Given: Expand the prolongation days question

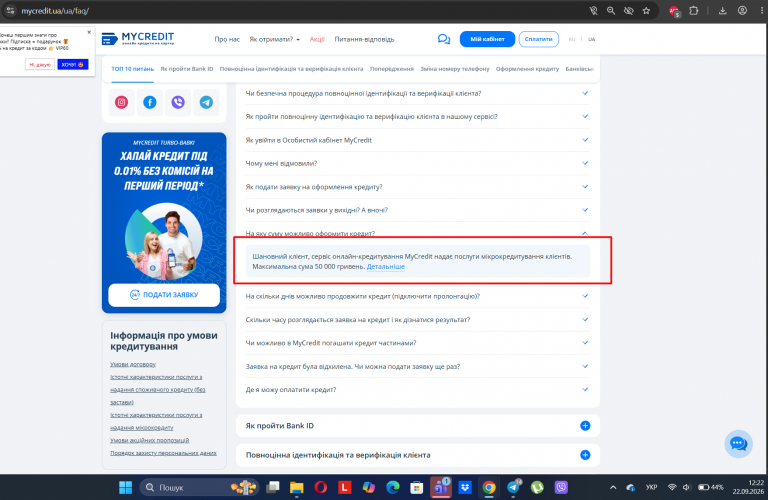Looking at the screenshot, I should [417, 296].
